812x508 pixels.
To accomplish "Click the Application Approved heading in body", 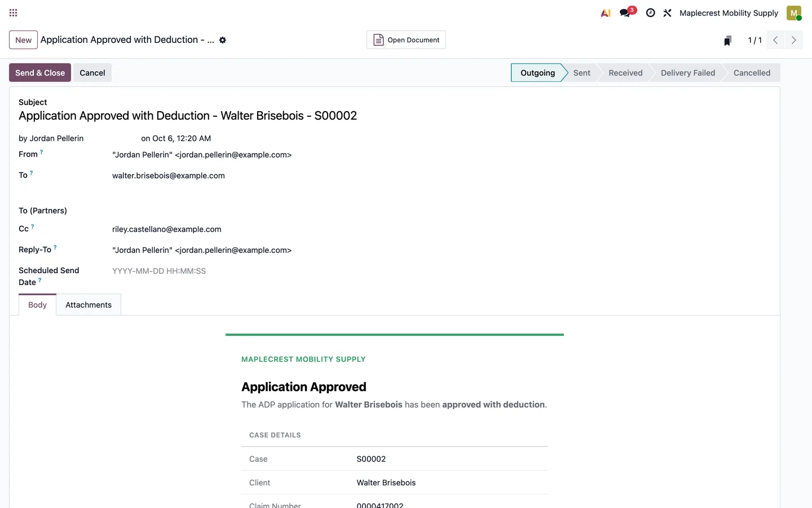I will click(x=304, y=387).
